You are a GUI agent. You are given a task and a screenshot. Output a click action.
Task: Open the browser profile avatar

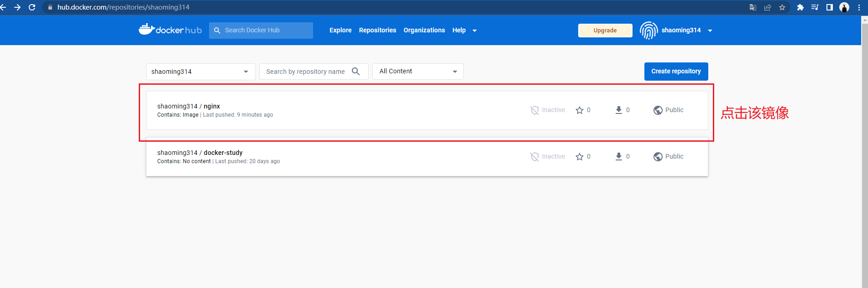click(844, 7)
